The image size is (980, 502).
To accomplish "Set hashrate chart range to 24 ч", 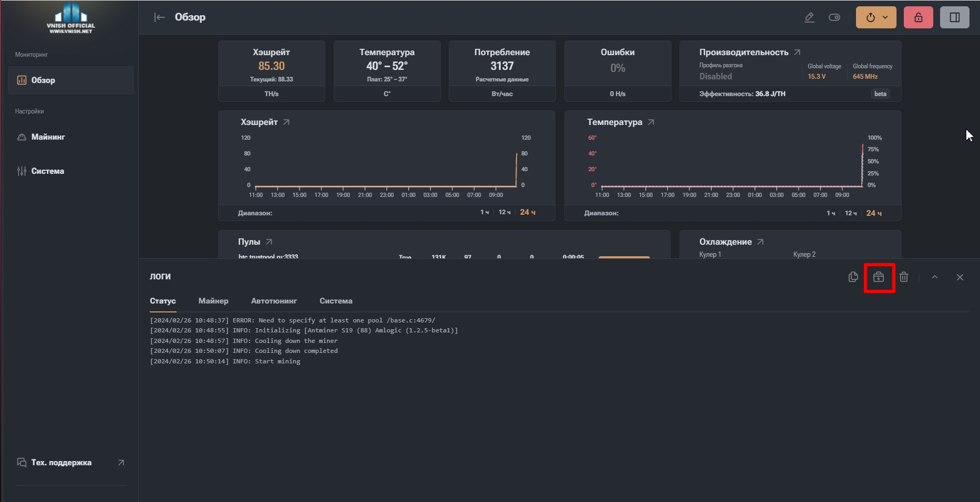I will (528, 212).
